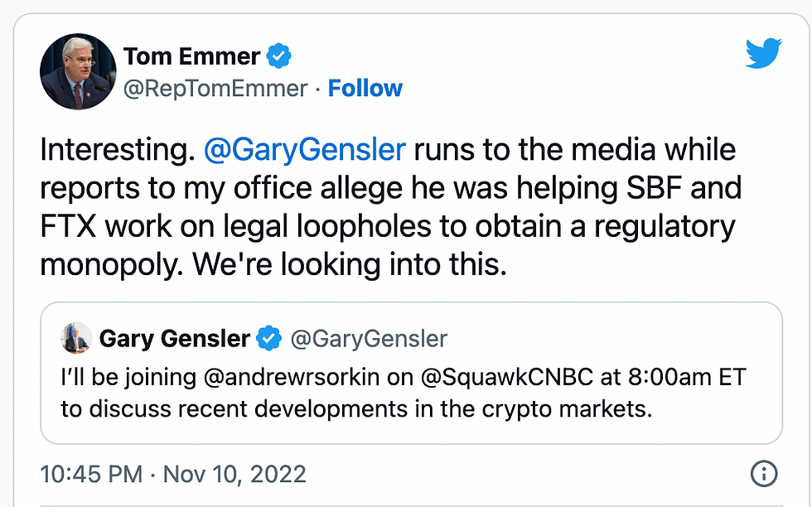Click the quoted @GaryGensler handle
The image size is (812, 507).
[x=369, y=339]
